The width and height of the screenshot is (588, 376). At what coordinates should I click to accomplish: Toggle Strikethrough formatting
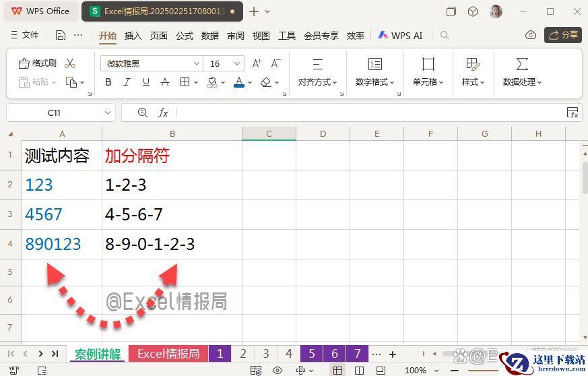164,82
